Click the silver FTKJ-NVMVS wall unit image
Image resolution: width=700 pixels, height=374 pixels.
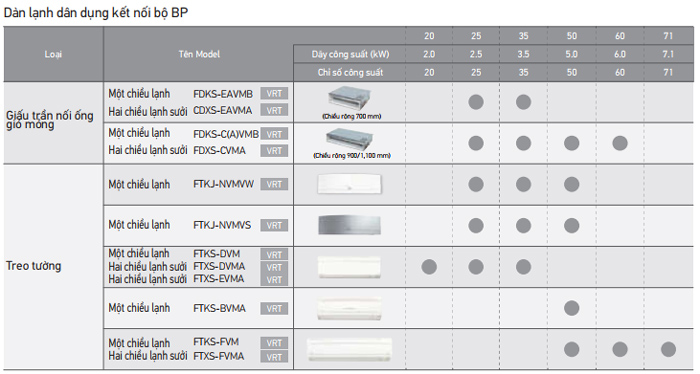point(350,225)
